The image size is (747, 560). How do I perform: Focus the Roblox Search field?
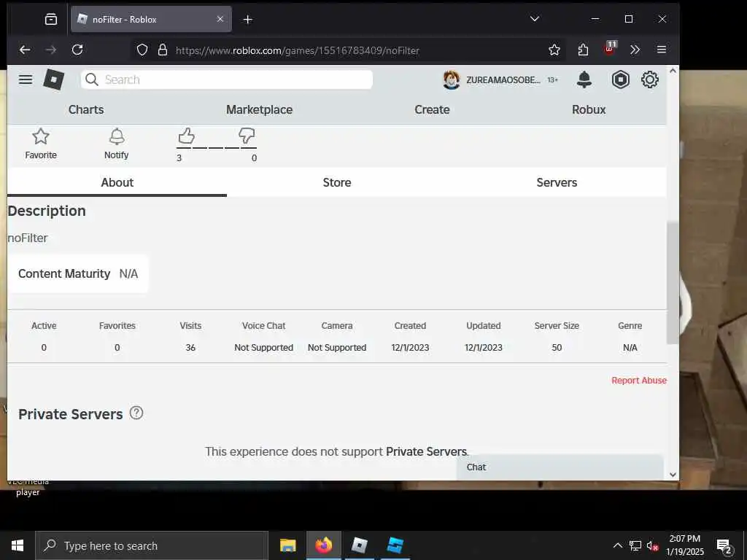[x=227, y=79]
